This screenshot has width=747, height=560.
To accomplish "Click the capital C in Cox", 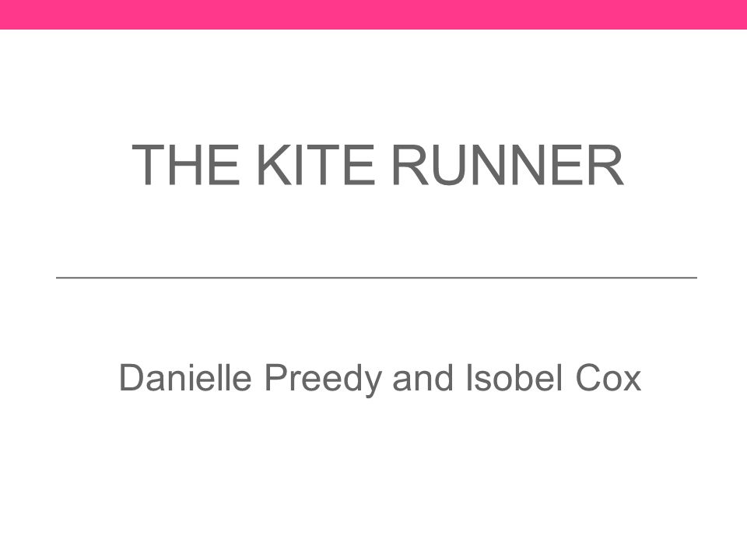I will point(589,378).
